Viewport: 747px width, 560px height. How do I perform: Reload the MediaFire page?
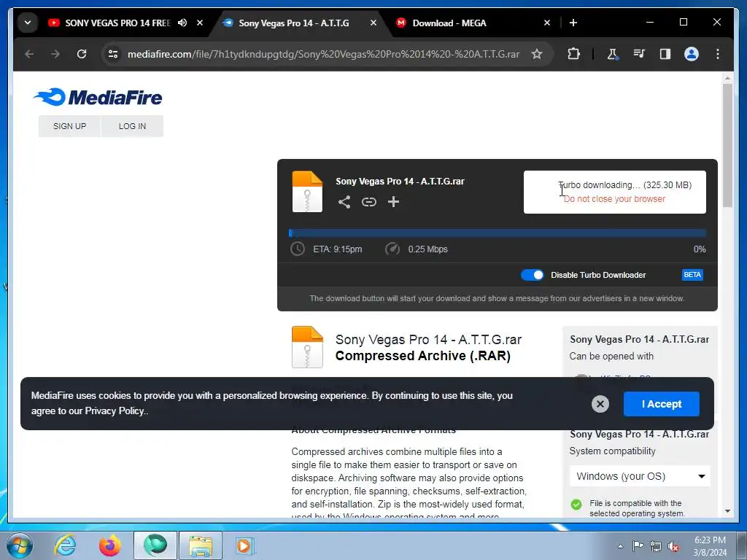point(82,54)
